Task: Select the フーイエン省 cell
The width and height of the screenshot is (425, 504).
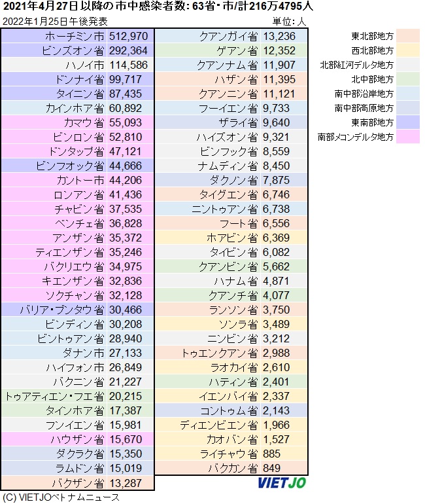Action: [x=208, y=108]
